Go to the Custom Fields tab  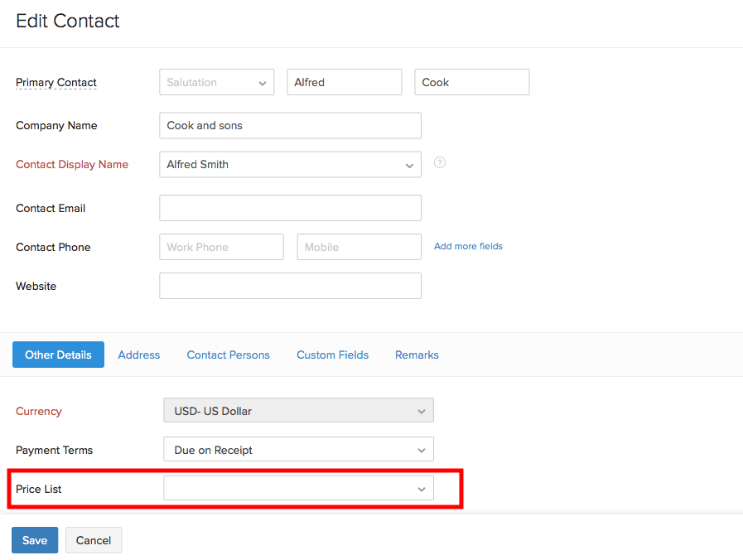click(x=333, y=355)
